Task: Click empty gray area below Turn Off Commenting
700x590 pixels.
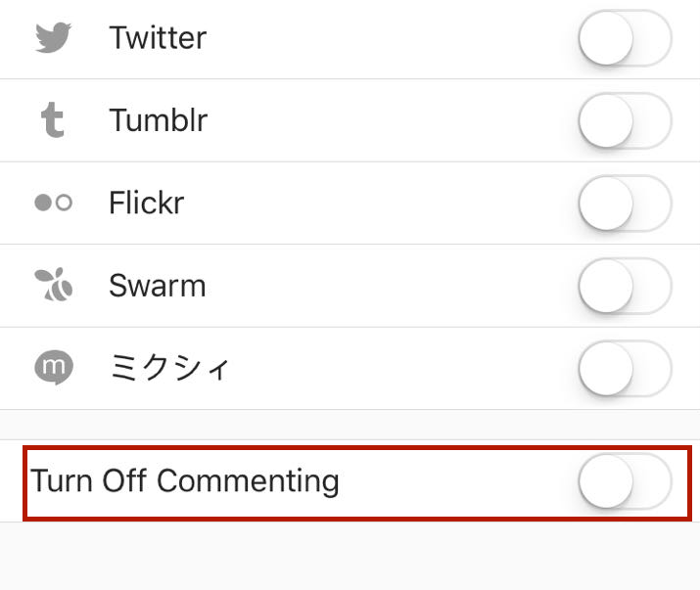Action: [x=350, y=558]
